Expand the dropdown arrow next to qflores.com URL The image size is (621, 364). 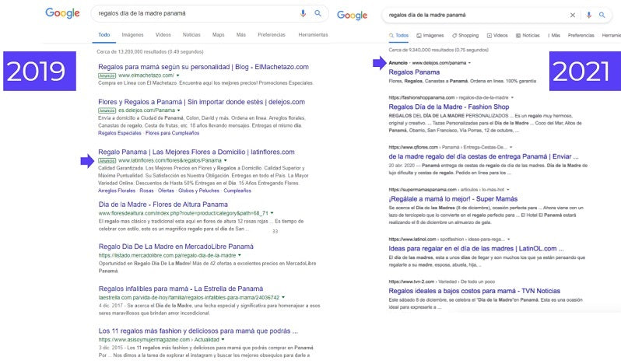[511, 147]
